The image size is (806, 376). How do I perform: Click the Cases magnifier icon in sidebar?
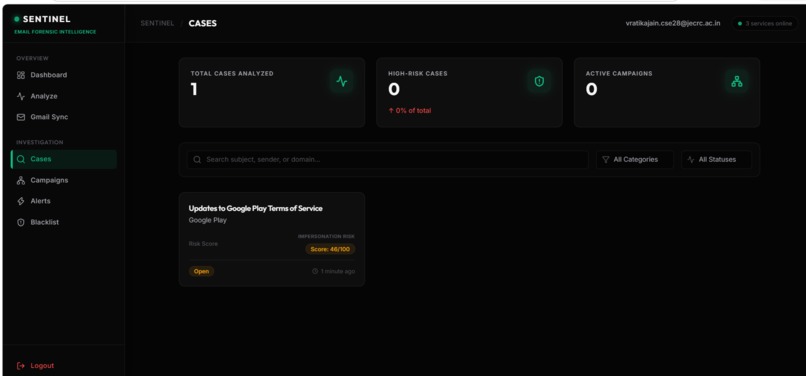point(21,159)
